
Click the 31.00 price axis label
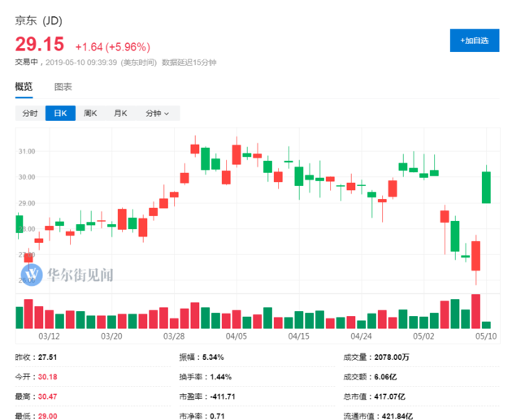[27, 151]
